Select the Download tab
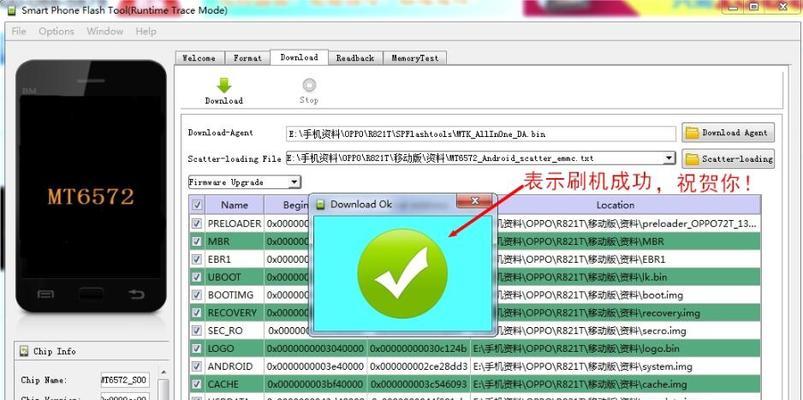This screenshot has height=400, width=803. pyautogui.click(x=299, y=57)
